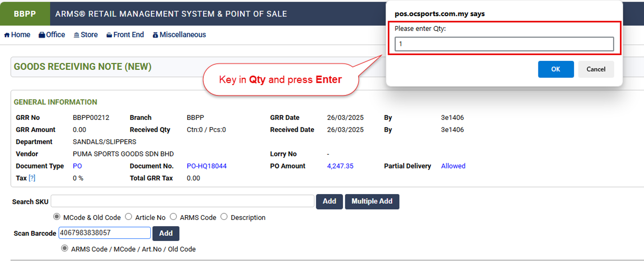This screenshot has width=644, height=262.
Task: Select the Article No radio option
Action: (129, 217)
